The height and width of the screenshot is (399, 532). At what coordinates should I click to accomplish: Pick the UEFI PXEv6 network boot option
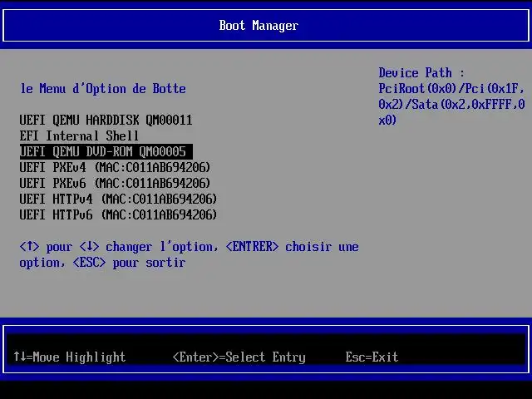[x=115, y=183]
